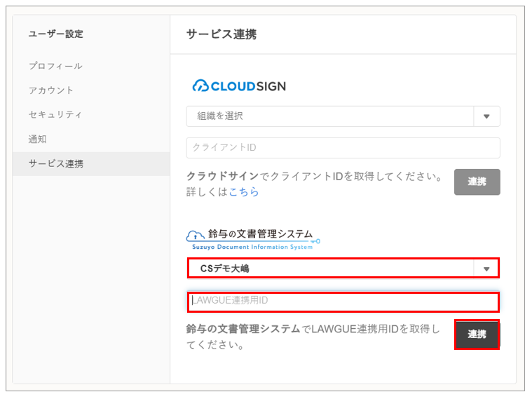The width and height of the screenshot is (532, 399).
Task: Follow the こちら link for details
Action: tap(244, 191)
